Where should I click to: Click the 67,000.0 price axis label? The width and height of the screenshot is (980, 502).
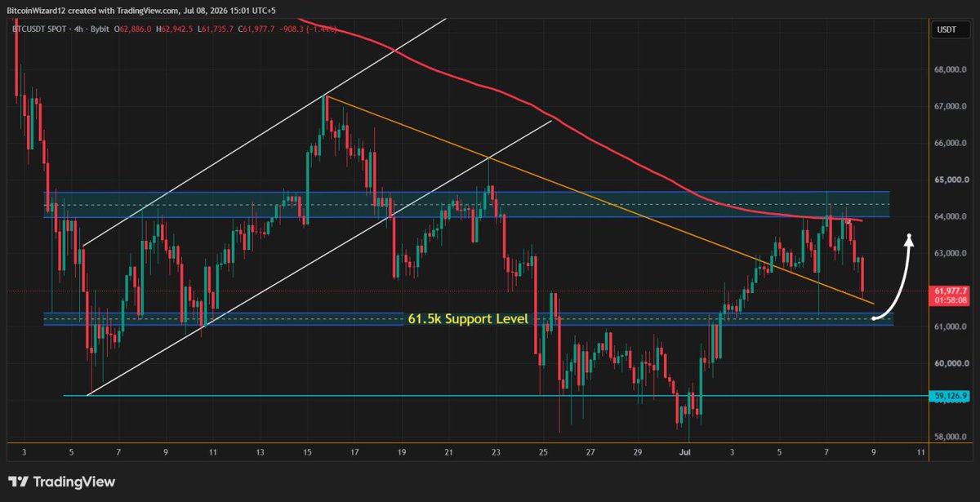coord(952,107)
